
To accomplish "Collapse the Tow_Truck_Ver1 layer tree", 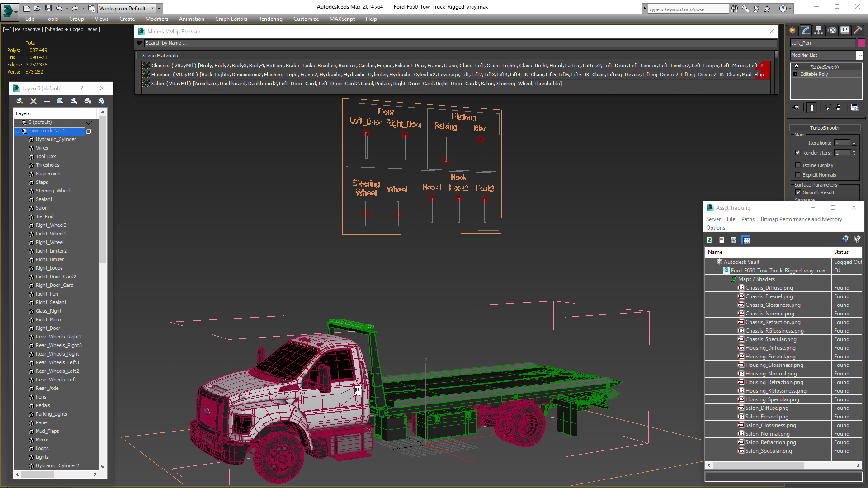I will click(x=18, y=131).
